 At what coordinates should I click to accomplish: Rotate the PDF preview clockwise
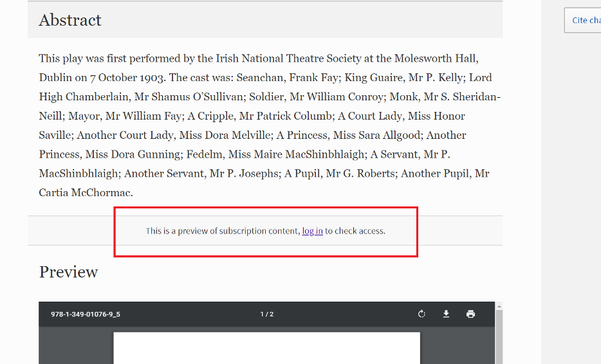tap(421, 314)
